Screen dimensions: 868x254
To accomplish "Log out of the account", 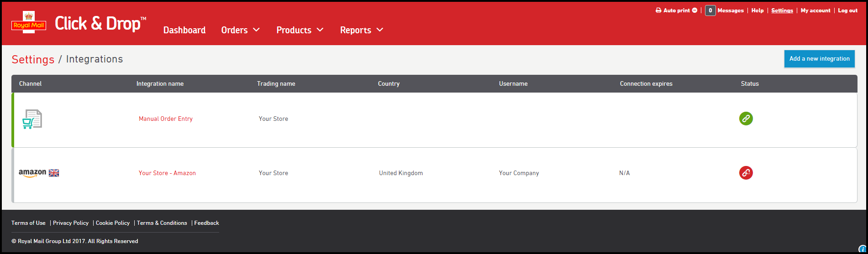I will point(847,10).
